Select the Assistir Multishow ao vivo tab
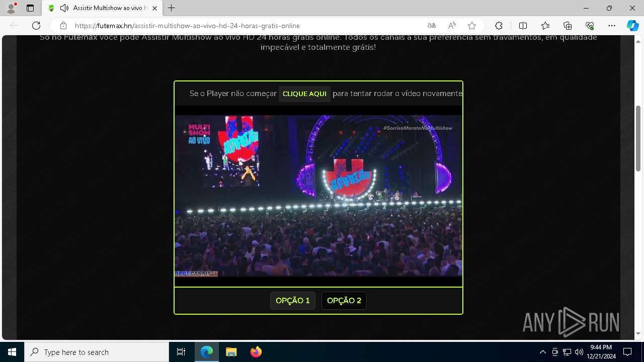Screen dimensions: 644x362 click(x=102, y=8)
